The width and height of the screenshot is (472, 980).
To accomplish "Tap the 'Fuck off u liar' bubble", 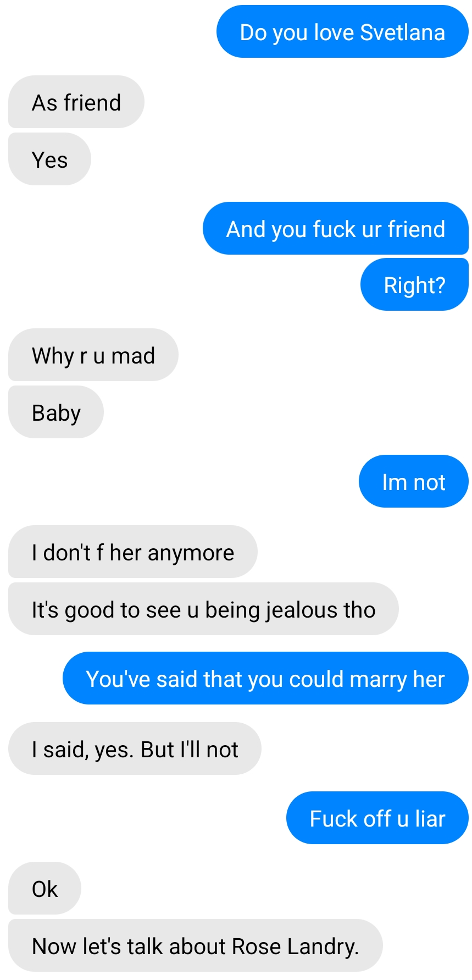I will (377, 818).
